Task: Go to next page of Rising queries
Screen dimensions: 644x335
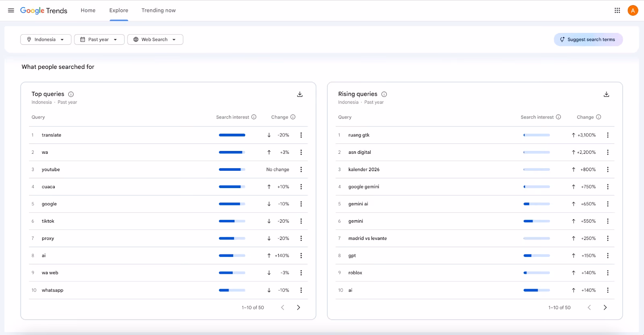Action: (605, 308)
